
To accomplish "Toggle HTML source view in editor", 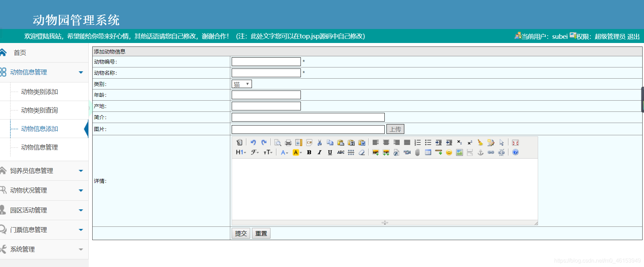I will point(239,143).
